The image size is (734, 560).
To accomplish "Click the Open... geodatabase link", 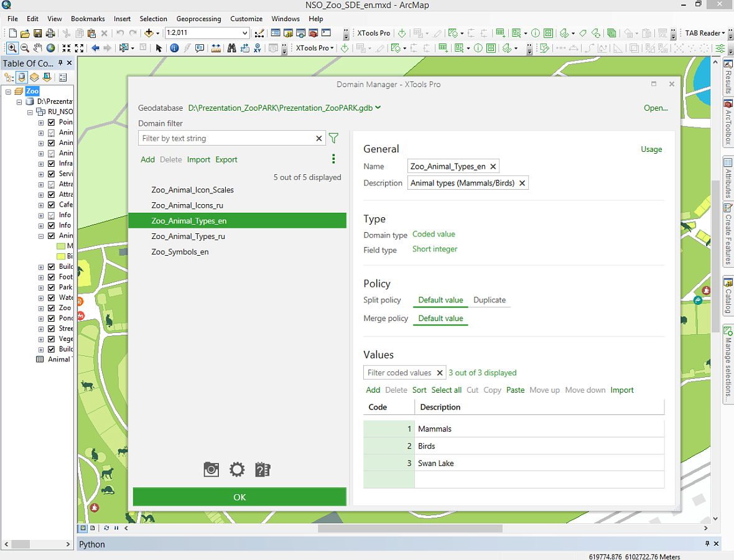I will pyautogui.click(x=656, y=108).
